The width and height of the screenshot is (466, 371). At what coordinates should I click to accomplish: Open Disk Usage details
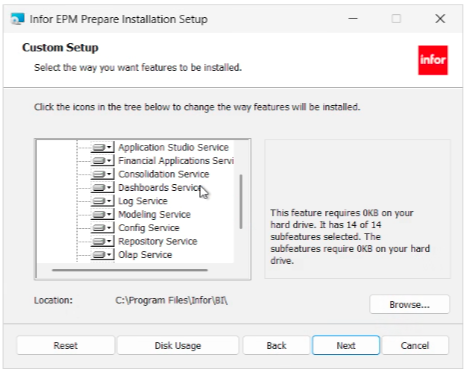178,345
